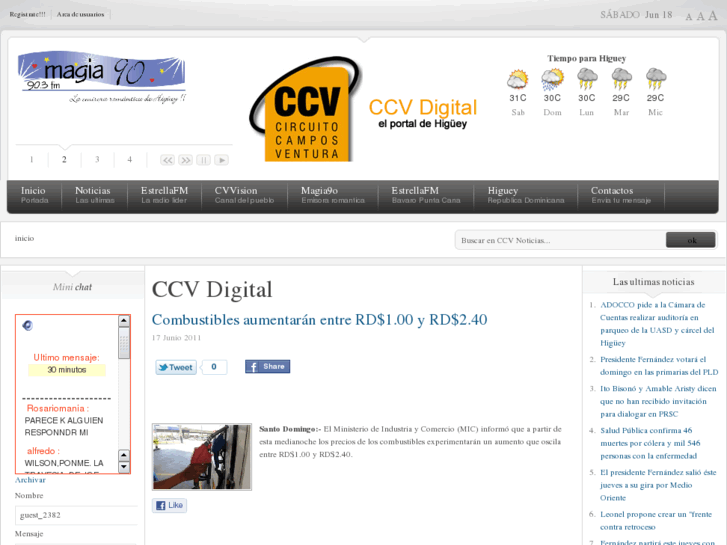Click the Registrate!!! link
This screenshot has width=727, height=545.
click(x=27, y=14)
